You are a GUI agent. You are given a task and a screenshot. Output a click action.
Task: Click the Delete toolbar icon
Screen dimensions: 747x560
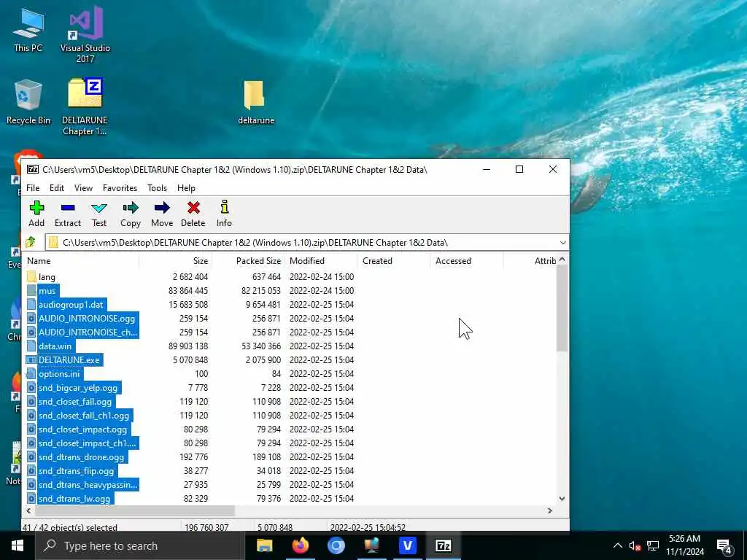[x=193, y=208]
